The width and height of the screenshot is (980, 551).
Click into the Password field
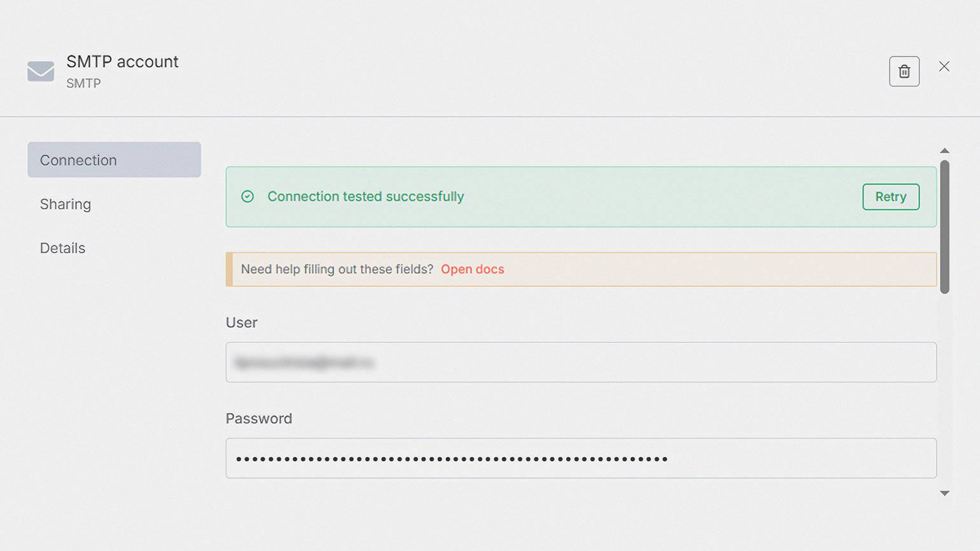tap(580, 458)
